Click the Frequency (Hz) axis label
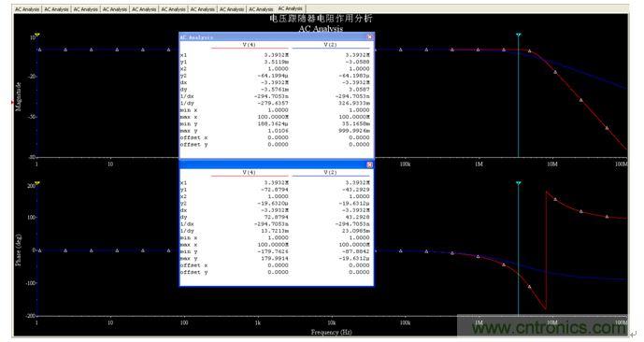The image size is (644, 342). tap(331, 332)
